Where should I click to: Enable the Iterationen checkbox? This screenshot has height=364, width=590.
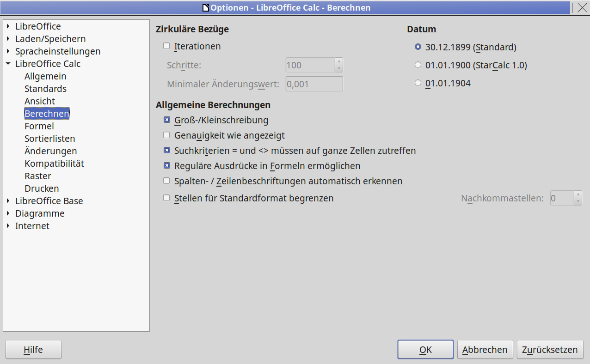[167, 46]
